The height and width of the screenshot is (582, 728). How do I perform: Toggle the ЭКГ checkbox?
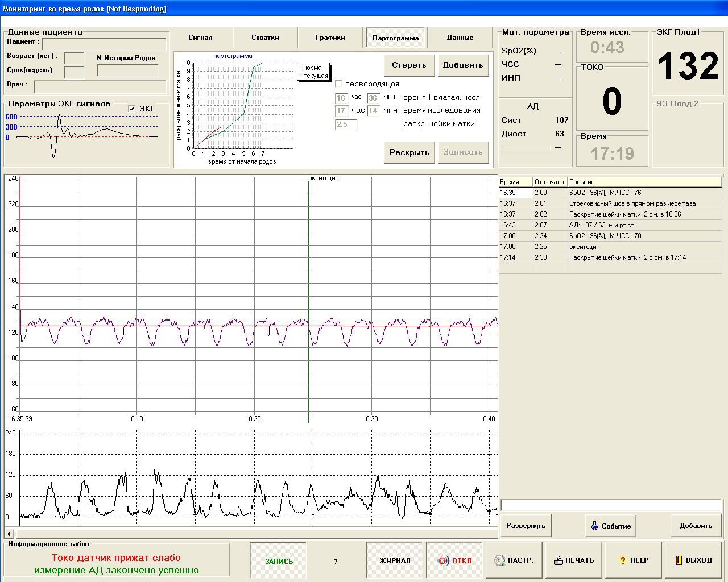[x=132, y=109]
